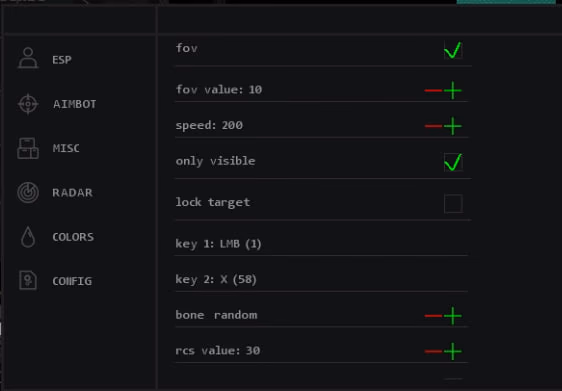Enable the lock target checkbox

tap(453, 204)
